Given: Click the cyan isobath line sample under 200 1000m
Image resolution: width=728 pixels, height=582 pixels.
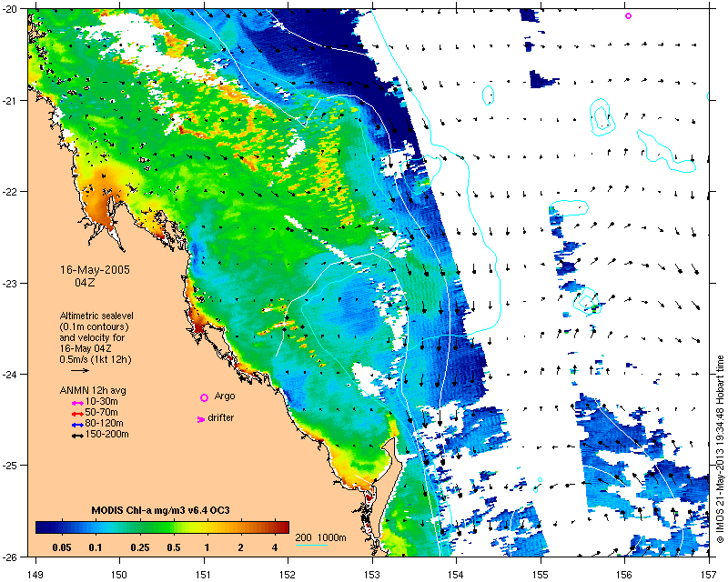Looking at the screenshot, I should pyautogui.click(x=311, y=545).
